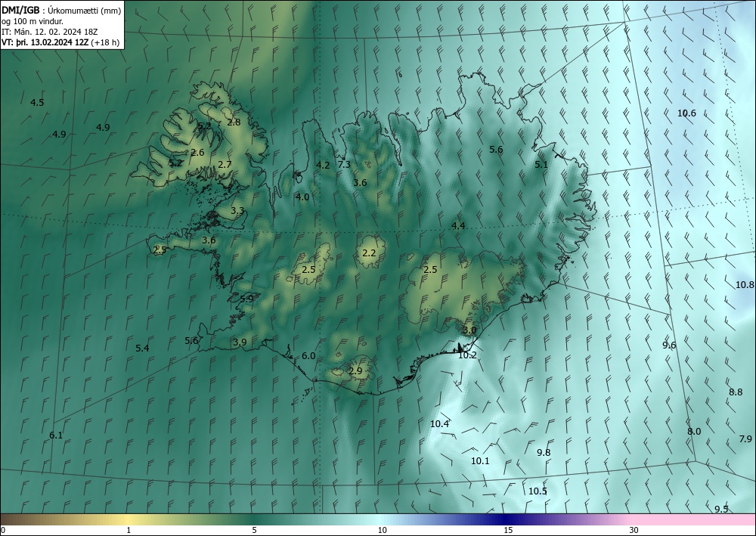Click the value 3.0 on the map
Viewport: 756px width, 536px height.
pyautogui.click(x=469, y=330)
